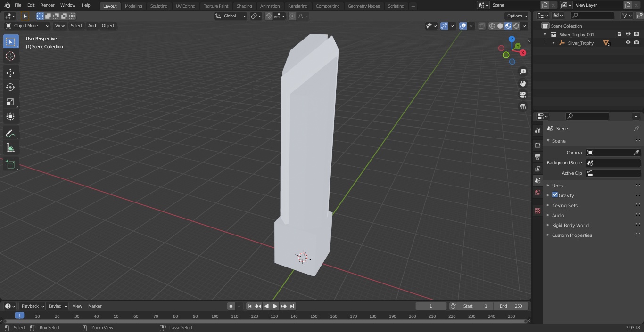Screen dimensions: 644x332
Task: Open shading options dropdown arrow
Action: point(525,26)
